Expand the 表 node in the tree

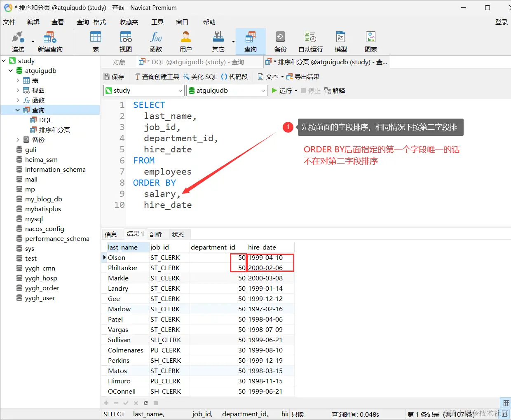[x=18, y=80]
